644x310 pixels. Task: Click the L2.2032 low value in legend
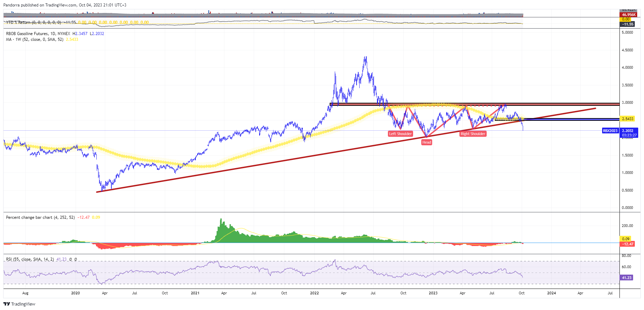(97, 34)
